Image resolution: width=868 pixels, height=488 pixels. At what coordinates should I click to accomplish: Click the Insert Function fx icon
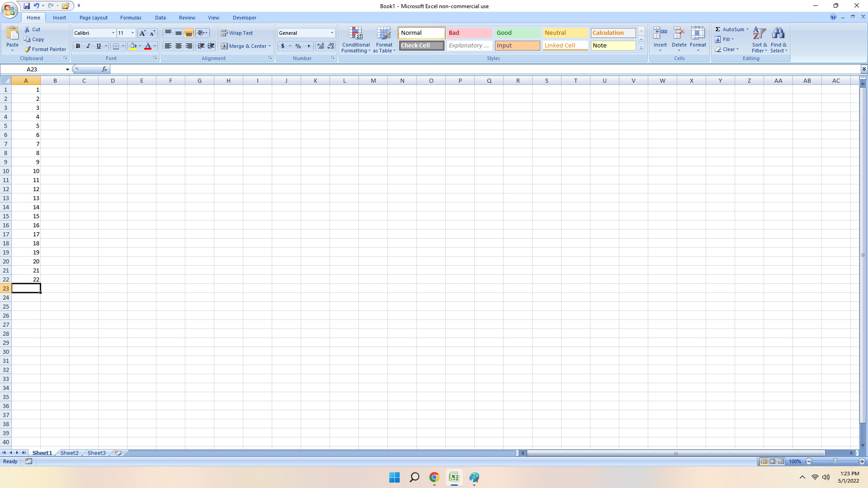coord(104,69)
